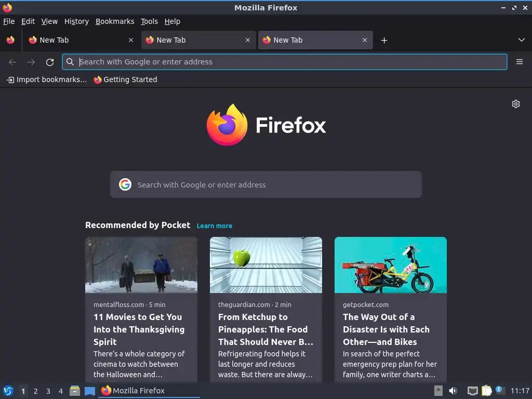Maximize the Firefox window

click(x=514, y=8)
